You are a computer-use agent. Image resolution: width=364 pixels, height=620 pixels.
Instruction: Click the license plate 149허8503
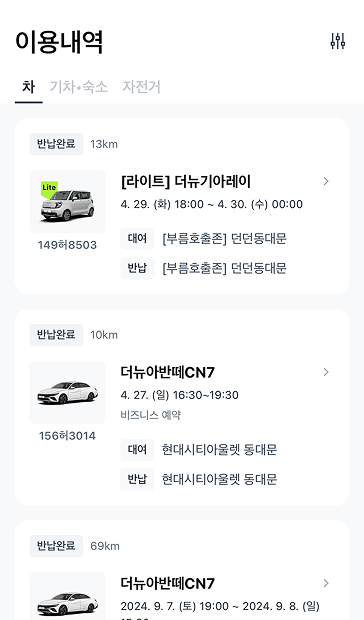point(68,245)
